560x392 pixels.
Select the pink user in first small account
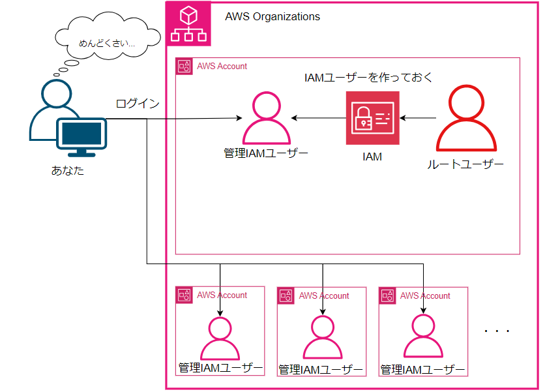coord(220,339)
